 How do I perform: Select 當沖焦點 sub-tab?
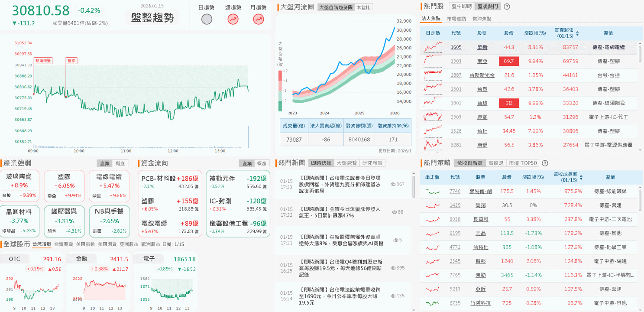tap(482, 19)
